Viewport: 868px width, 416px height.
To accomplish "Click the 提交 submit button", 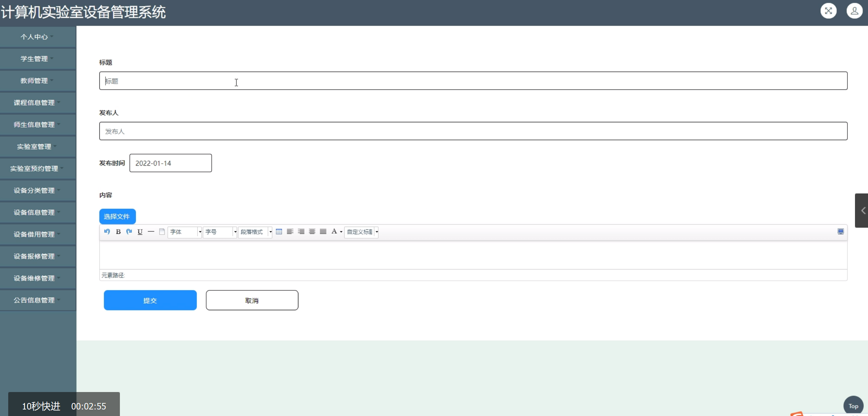I will (150, 300).
